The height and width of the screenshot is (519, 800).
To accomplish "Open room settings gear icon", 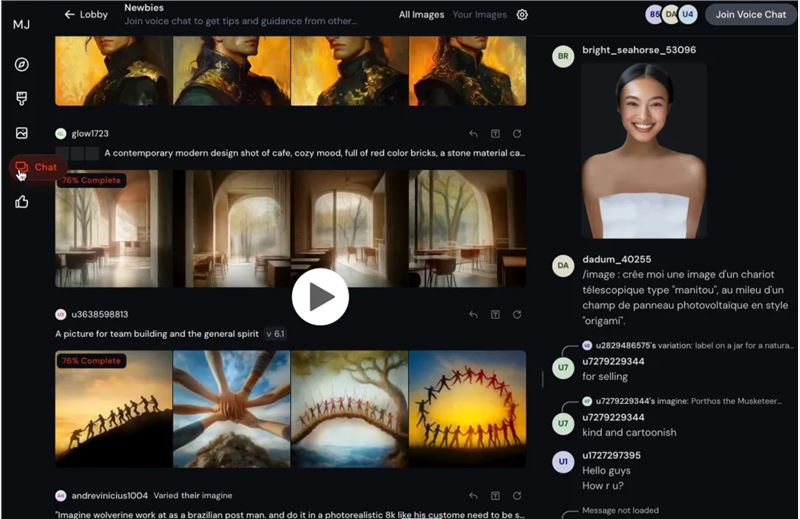I will click(x=522, y=15).
